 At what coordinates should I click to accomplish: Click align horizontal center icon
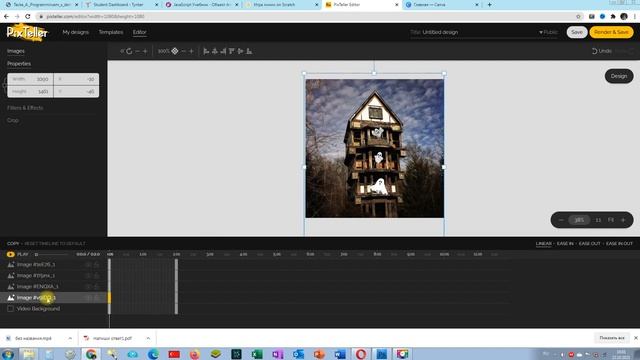tap(215, 51)
